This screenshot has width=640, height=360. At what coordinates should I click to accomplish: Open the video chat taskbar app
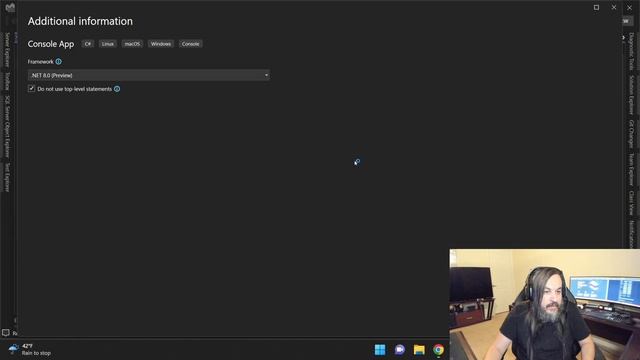(x=400, y=350)
